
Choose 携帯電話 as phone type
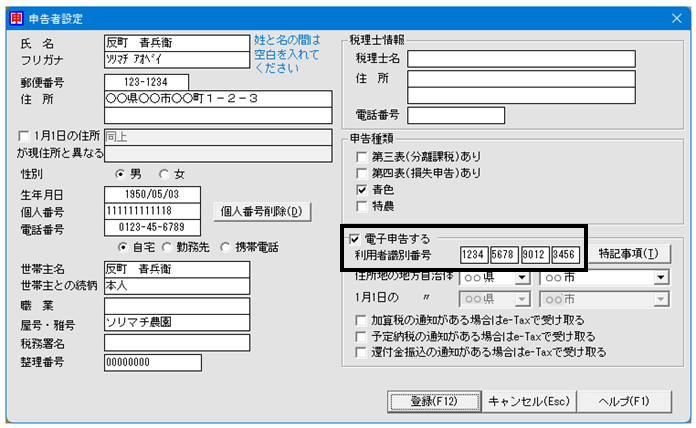[225, 247]
